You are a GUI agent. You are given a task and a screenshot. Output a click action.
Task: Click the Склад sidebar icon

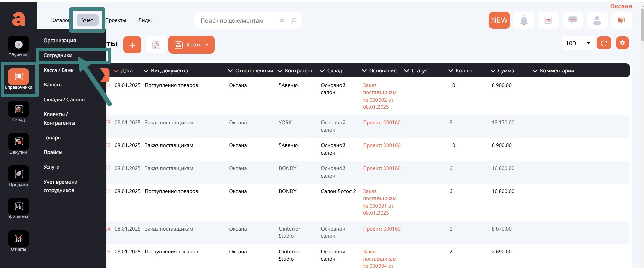click(x=19, y=110)
